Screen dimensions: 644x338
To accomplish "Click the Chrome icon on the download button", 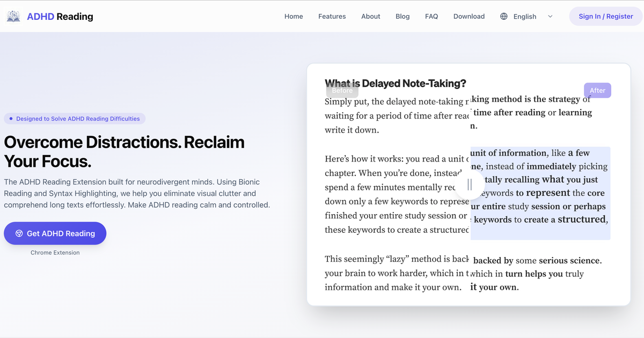I will point(19,233).
